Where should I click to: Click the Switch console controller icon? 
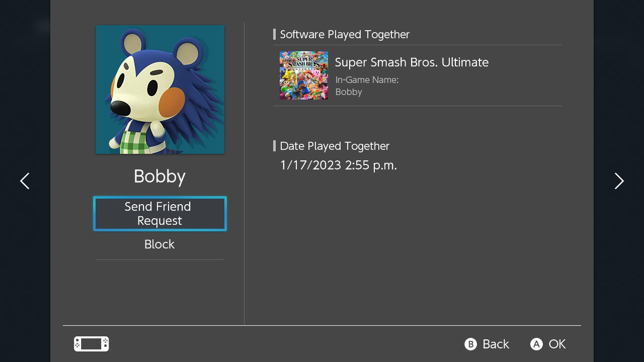[x=92, y=344]
